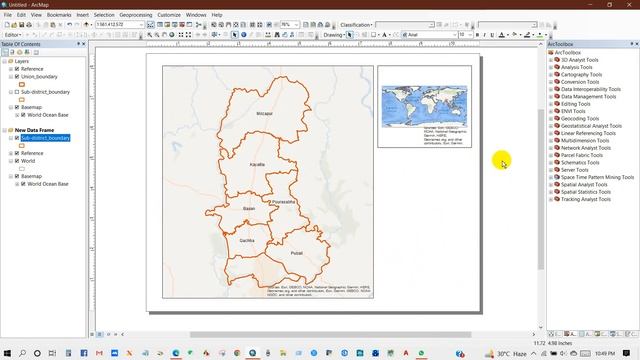Screen dimensions: 640x360
Task: Toggle World layer checkbox
Action: 17,161
